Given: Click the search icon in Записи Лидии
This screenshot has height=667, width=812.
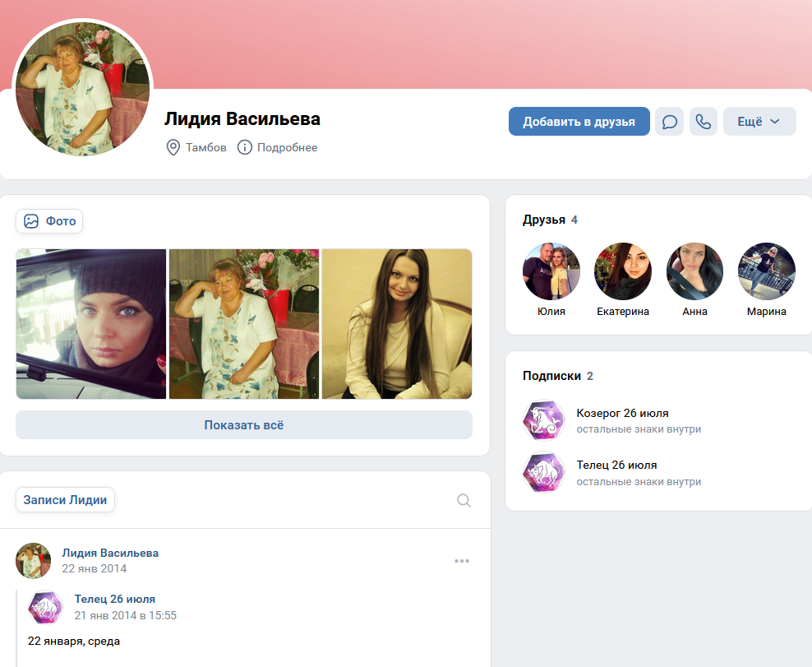Looking at the screenshot, I should click(464, 500).
